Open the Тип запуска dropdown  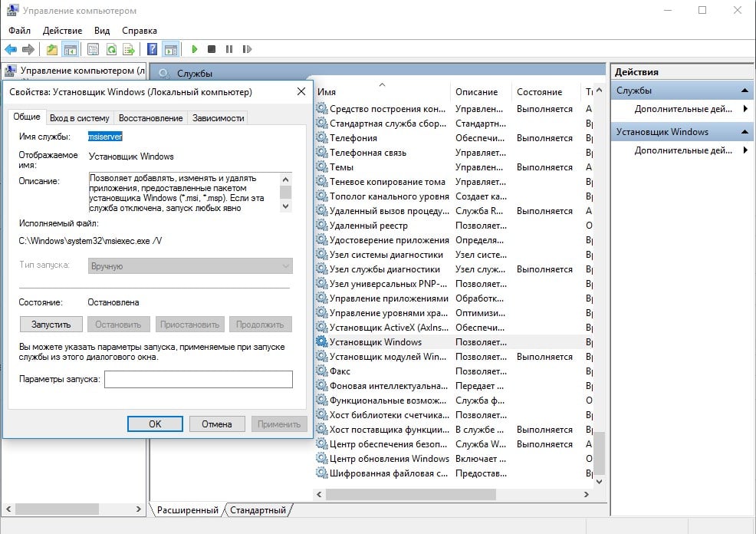point(190,265)
